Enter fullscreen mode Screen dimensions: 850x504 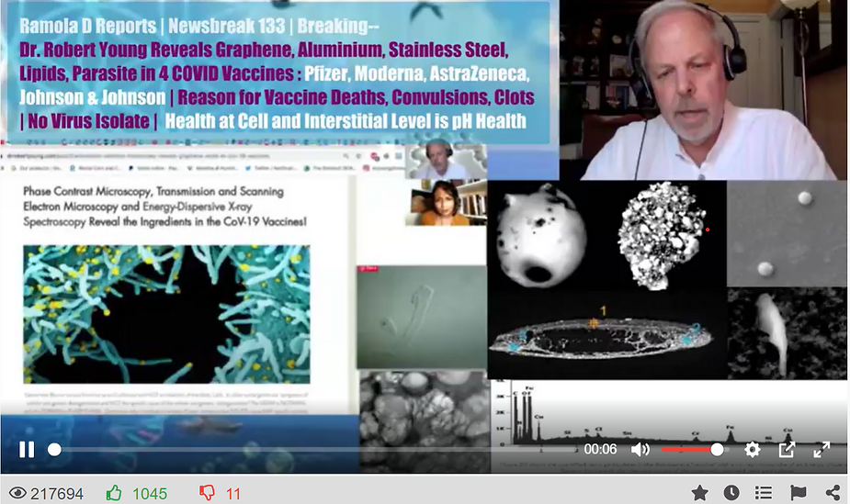[822, 450]
